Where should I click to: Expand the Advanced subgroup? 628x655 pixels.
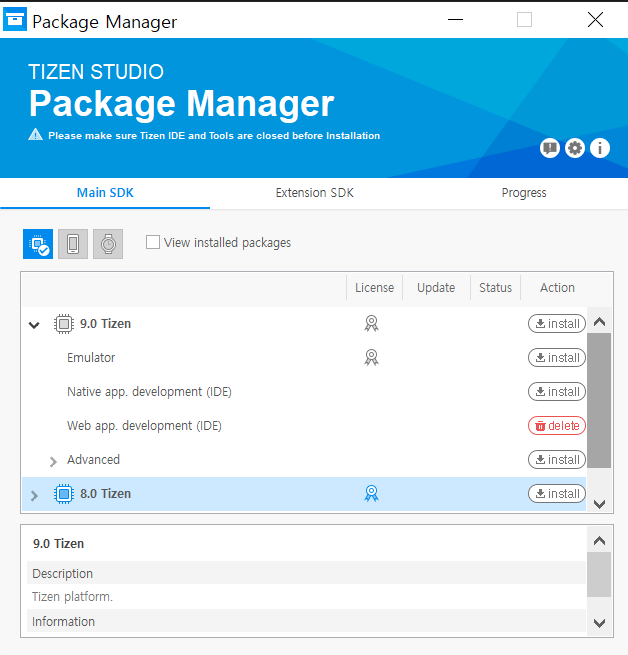(53, 461)
